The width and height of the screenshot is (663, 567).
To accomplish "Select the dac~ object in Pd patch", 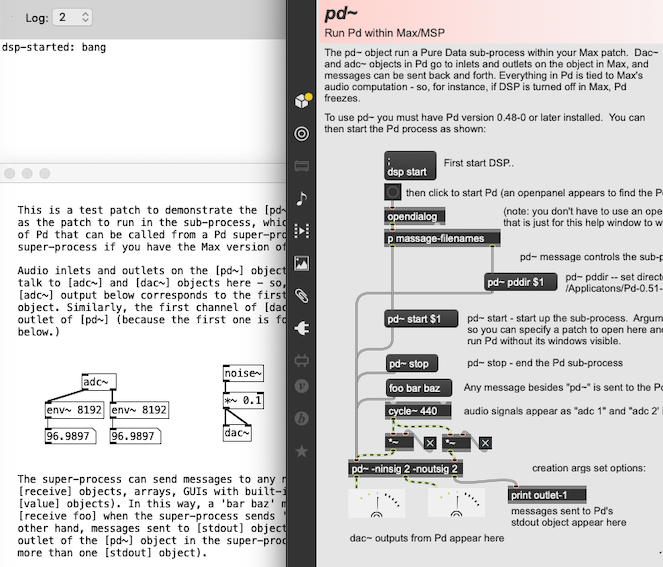I will click(237, 433).
